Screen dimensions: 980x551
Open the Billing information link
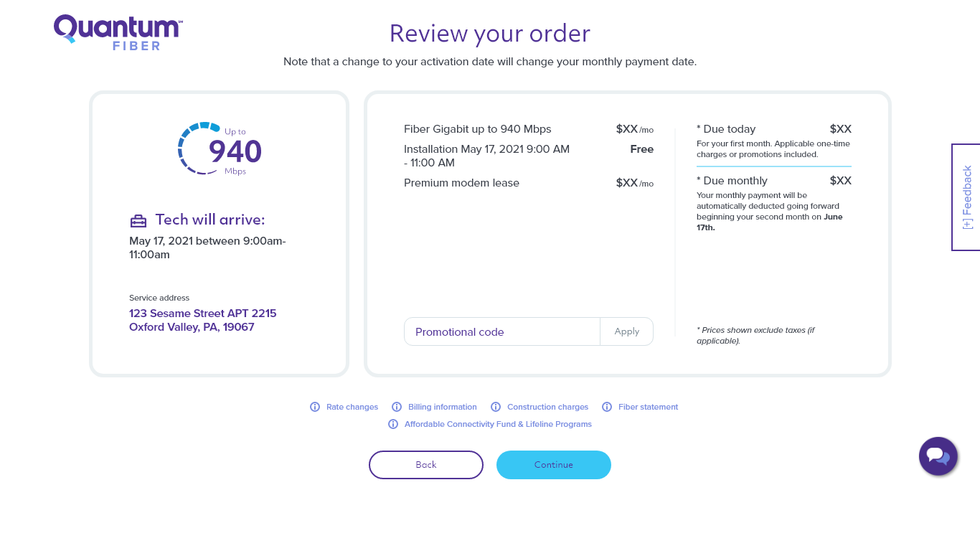point(443,407)
